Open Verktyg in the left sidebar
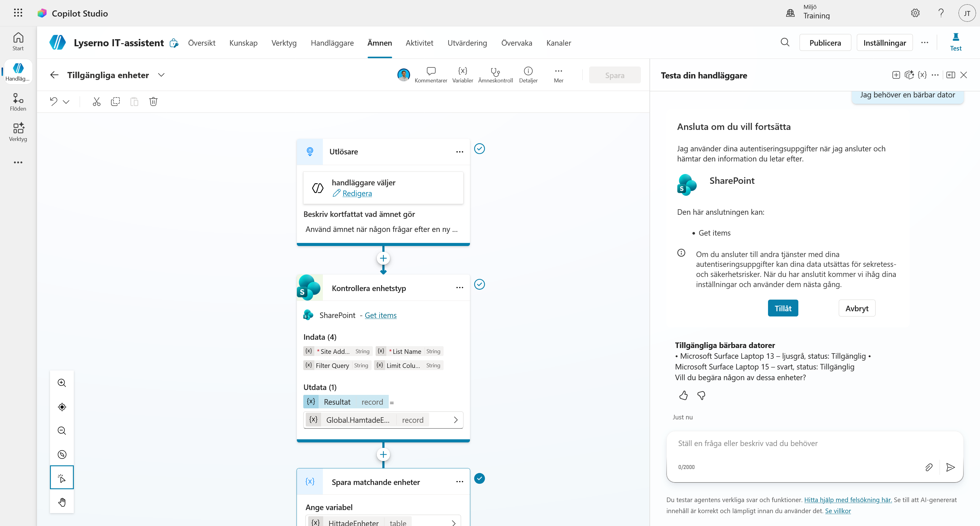Image resolution: width=980 pixels, height=526 pixels. [x=18, y=132]
